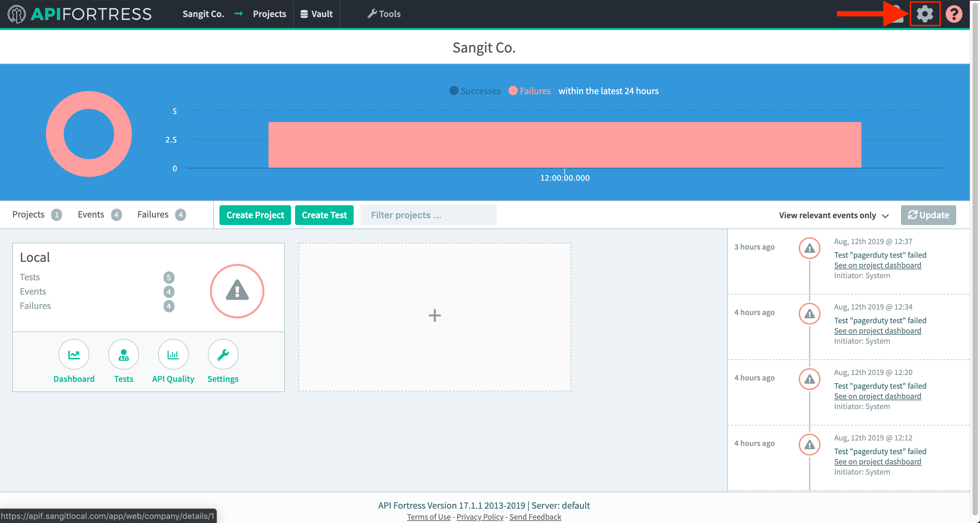Click the Create Test button
The image size is (980, 523).
pos(324,215)
